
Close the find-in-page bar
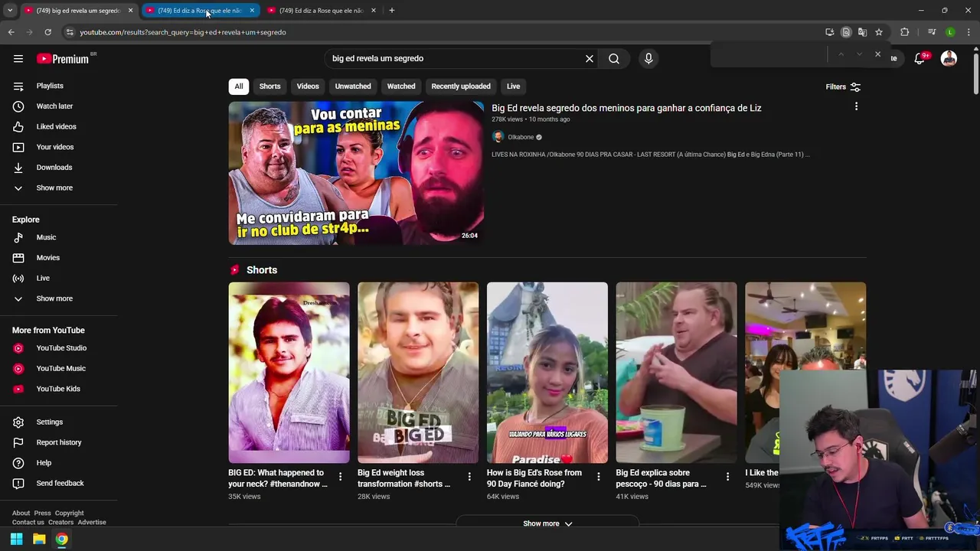coord(877,54)
